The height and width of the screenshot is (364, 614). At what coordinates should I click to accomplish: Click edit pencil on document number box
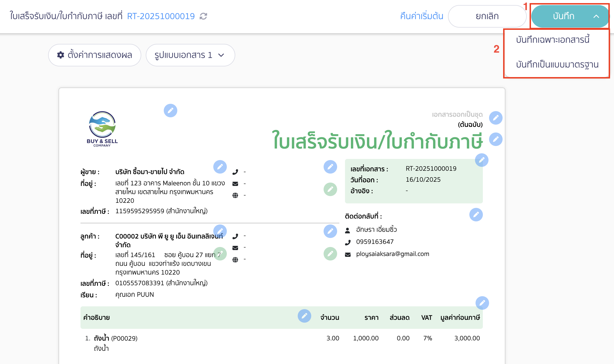point(481,160)
